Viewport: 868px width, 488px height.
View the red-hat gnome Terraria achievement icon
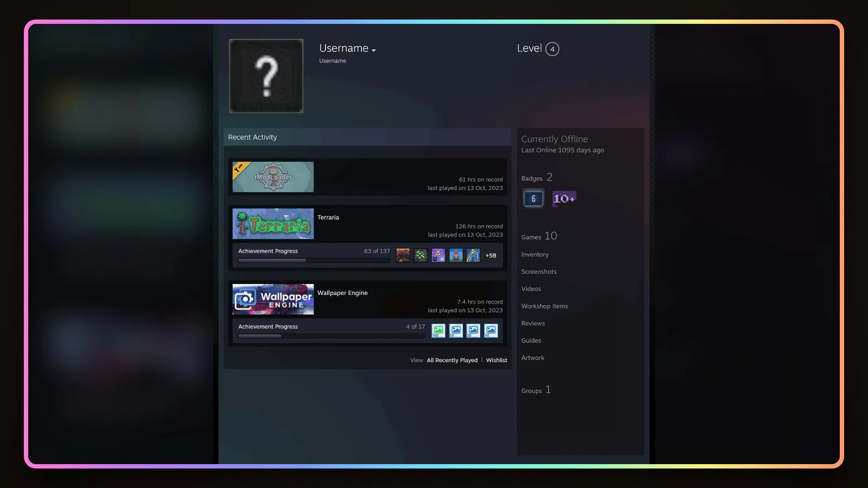coord(456,255)
